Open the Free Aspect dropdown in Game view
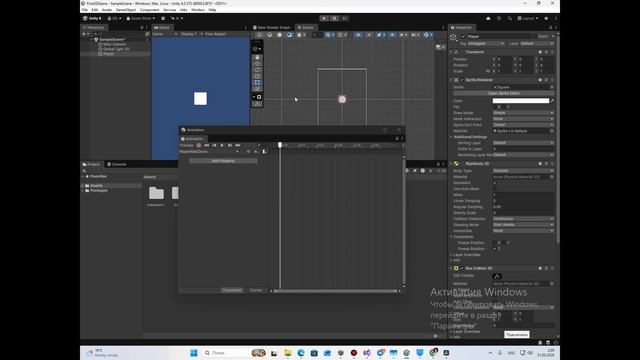The width and height of the screenshot is (640, 360). click(x=215, y=34)
